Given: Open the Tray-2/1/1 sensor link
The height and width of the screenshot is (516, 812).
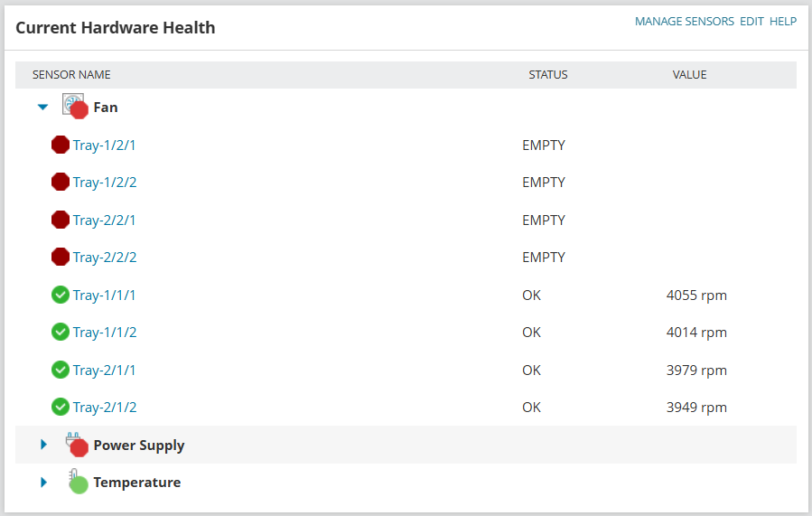Looking at the screenshot, I should (105, 370).
